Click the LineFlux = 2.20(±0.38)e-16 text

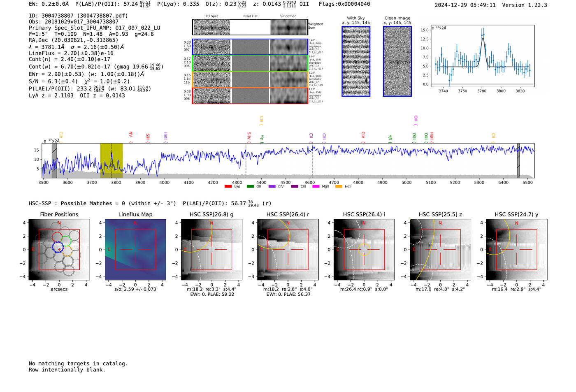pyautogui.click(x=71, y=53)
